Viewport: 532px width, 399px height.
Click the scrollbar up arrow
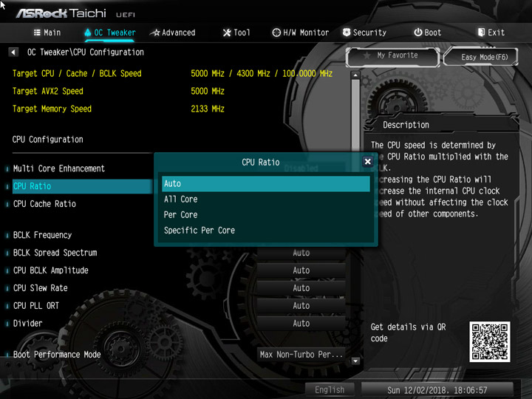(x=355, y=75)
